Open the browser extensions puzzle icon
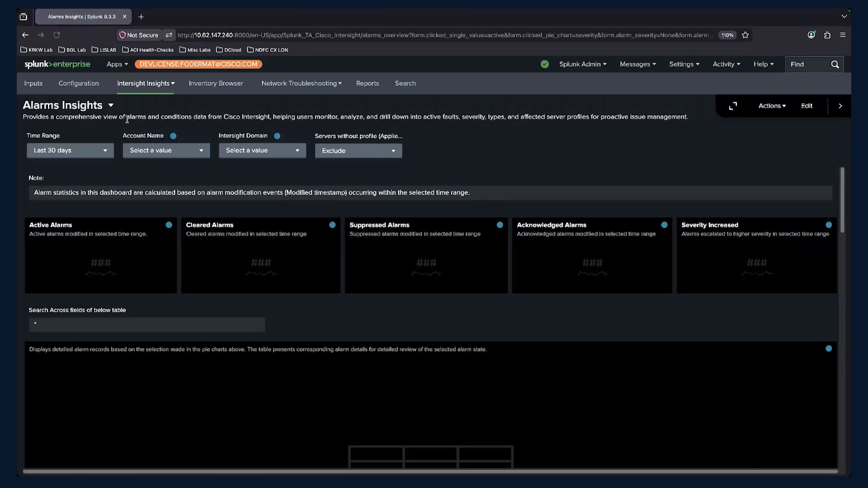Viewport: 868px width, 488px height. coord(827,35)
